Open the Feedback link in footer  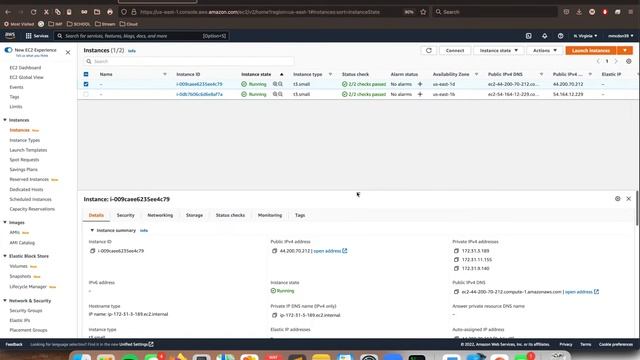[14, 344]
